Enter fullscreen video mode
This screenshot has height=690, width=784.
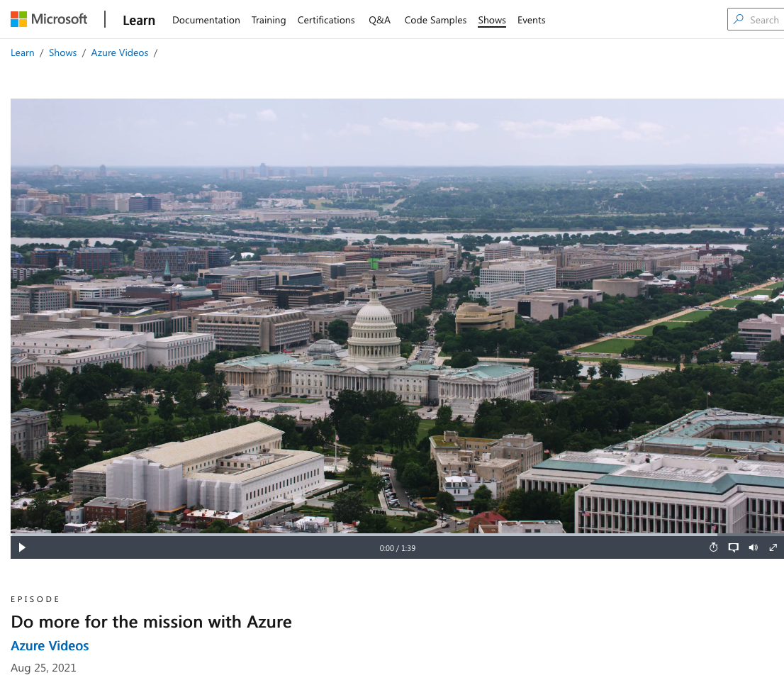coord(773,547)
